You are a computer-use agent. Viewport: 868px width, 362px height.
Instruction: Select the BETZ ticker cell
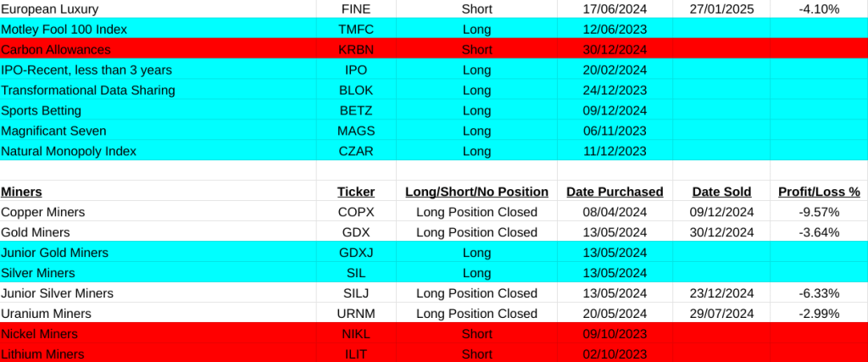click(356, 111)
